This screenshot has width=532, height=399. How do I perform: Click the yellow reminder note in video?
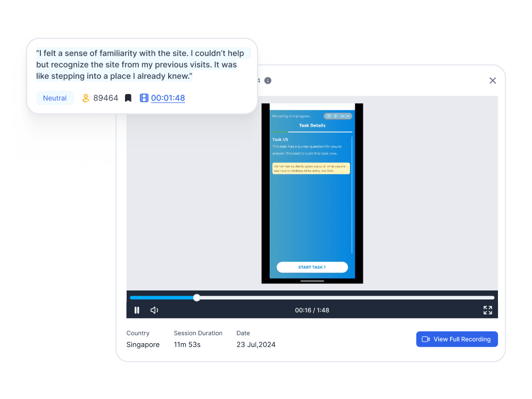(311, 168)
